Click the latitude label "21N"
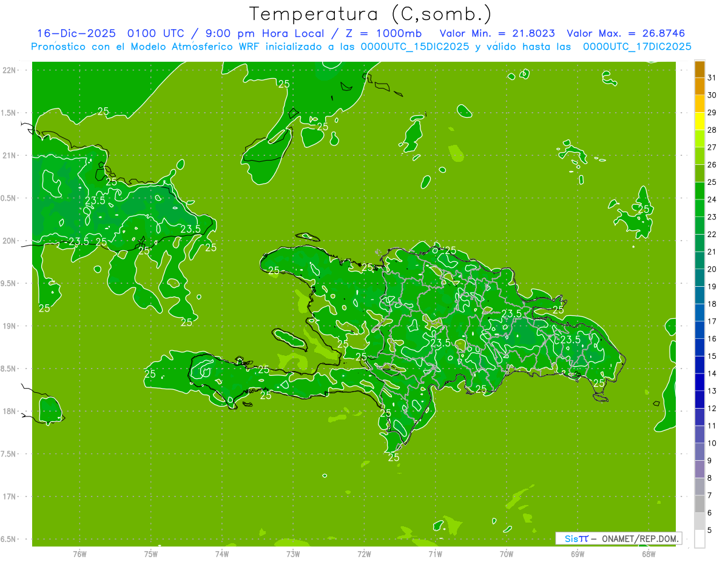The image size is (728, 562). click(x=10, y=155)
